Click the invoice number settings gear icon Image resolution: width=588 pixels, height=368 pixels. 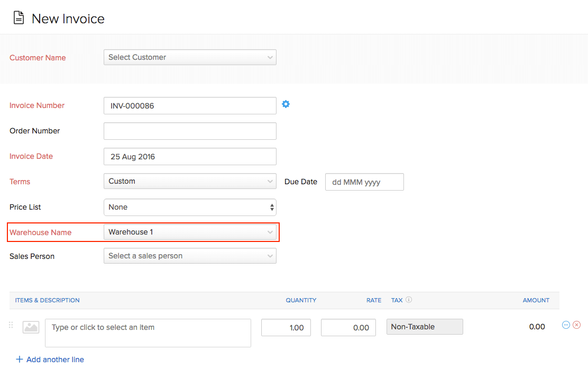[x=286, y=104]
